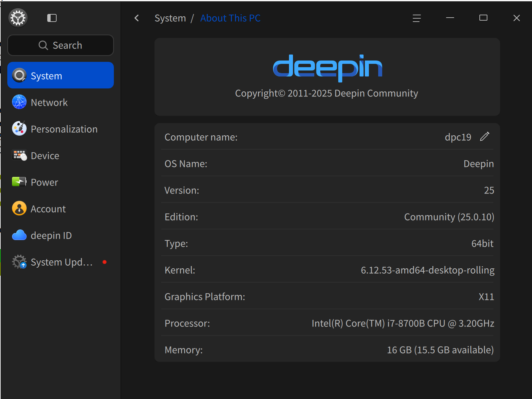
Task: Maximize the Control Center window
Action: (483, 18)
